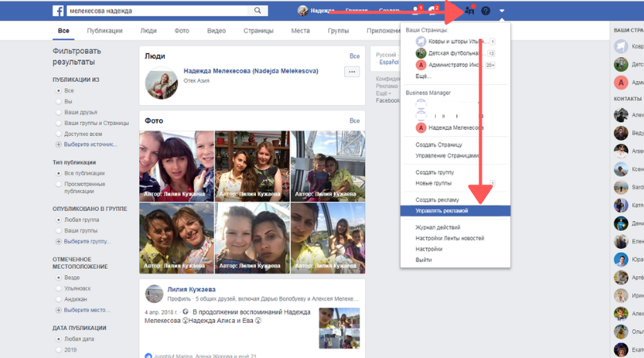Click Все link in Фото section
The image size is (644, 358).
pos(355,120)
